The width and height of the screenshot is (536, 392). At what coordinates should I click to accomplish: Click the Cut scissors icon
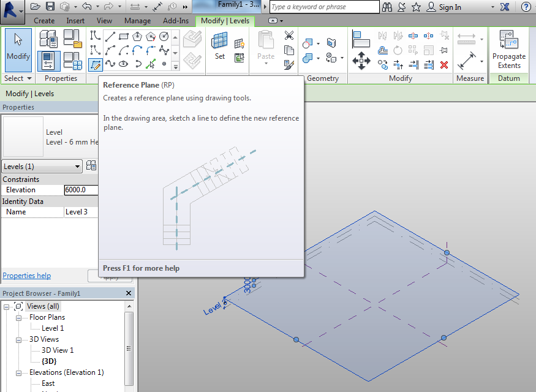tap(289, 36)
